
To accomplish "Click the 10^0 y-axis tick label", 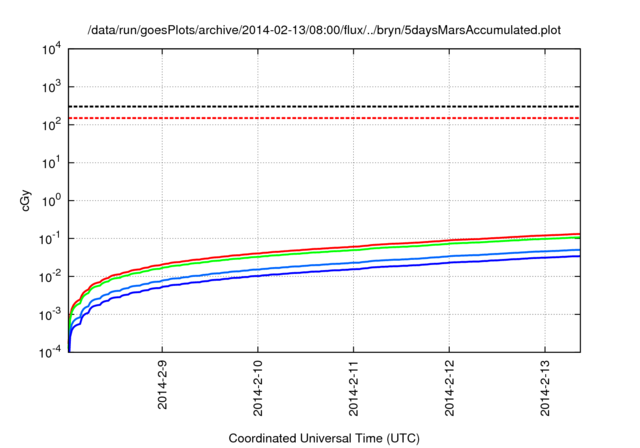I will pos(52,200).
